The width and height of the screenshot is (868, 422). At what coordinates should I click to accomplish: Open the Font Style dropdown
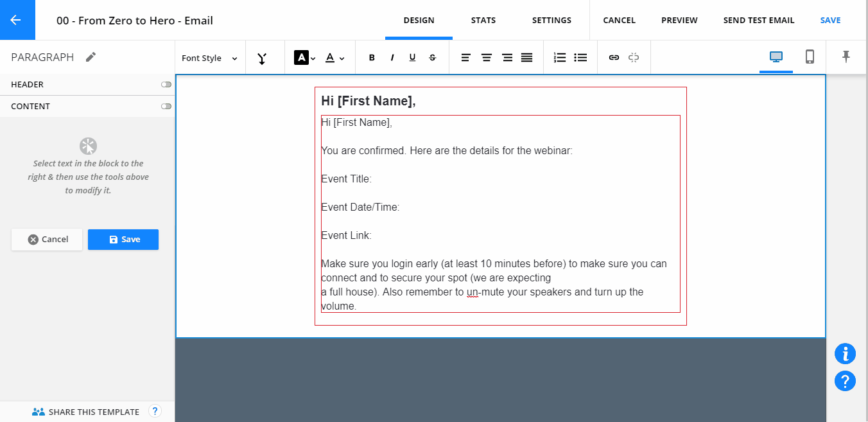coord(210,58)
